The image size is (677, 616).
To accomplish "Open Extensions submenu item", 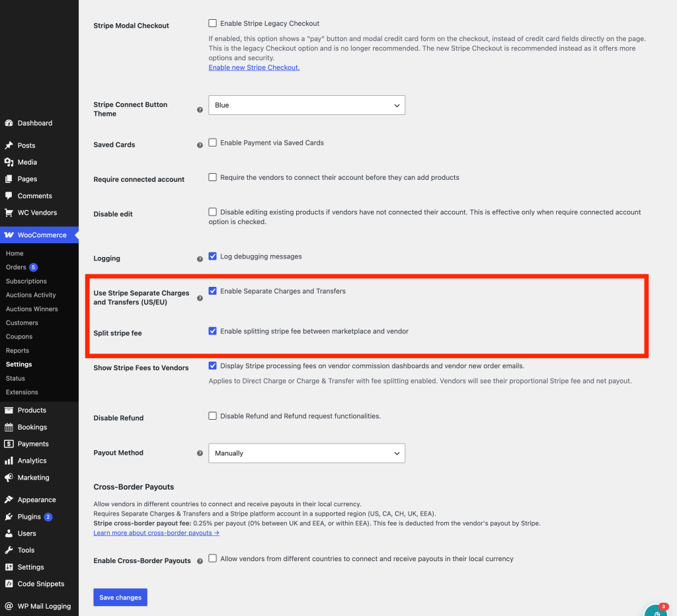I will [x=22, y=392].
